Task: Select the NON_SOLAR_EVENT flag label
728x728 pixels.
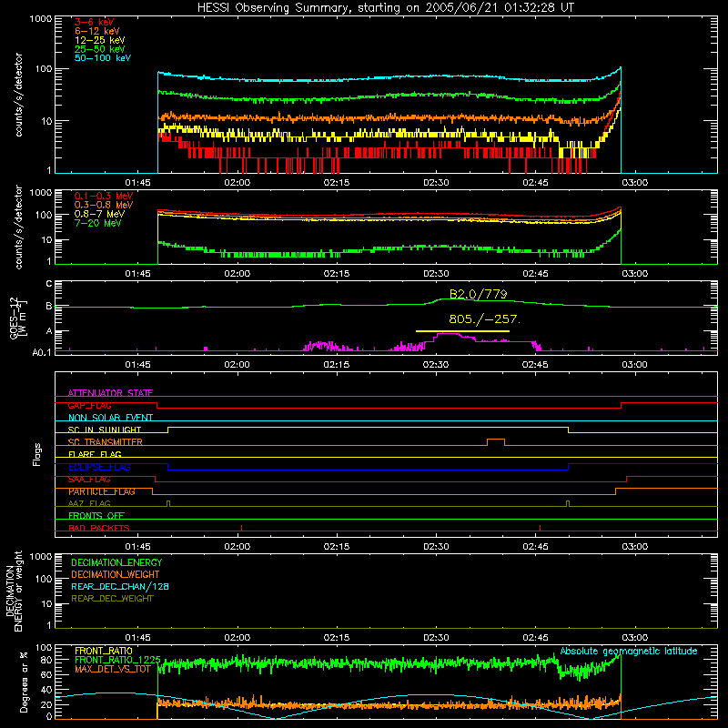Action: click(x=110, y=418)
